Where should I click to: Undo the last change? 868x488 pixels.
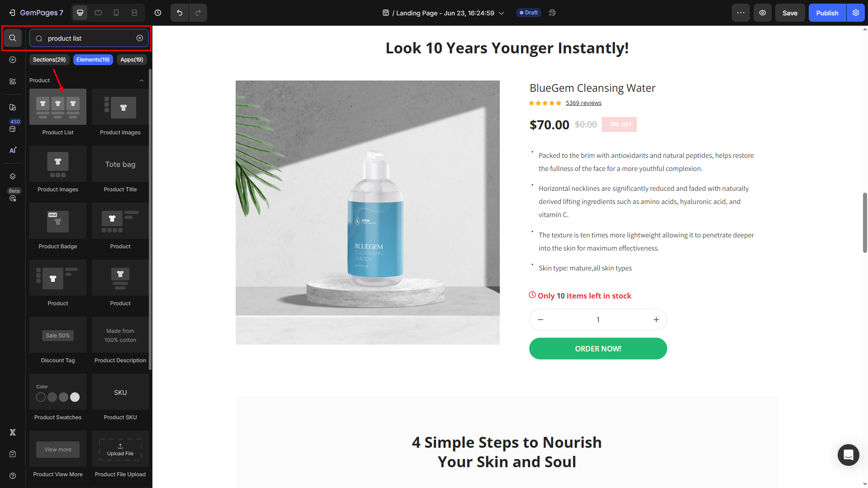179,13
